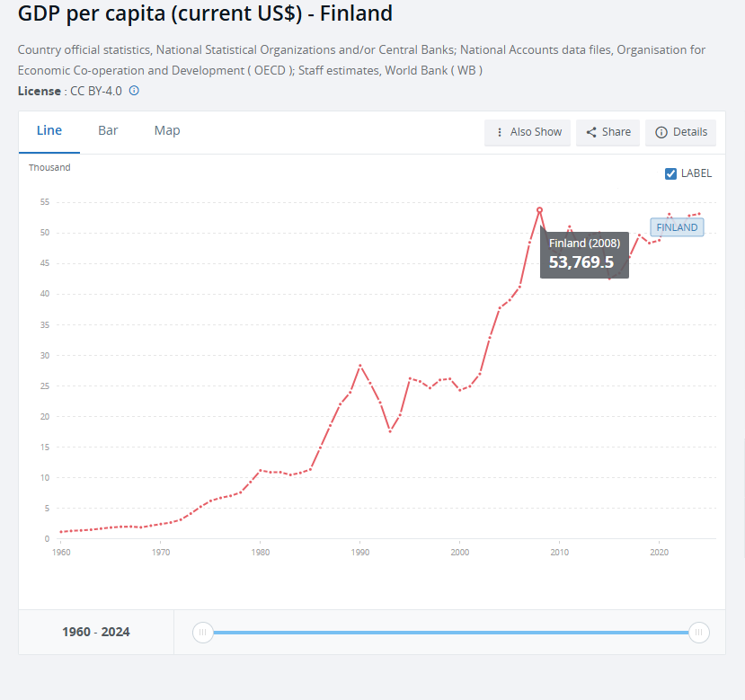Click the chart title GDP per capita - Finland
This screenshot has width=745, height=700.
pos(205,13)
